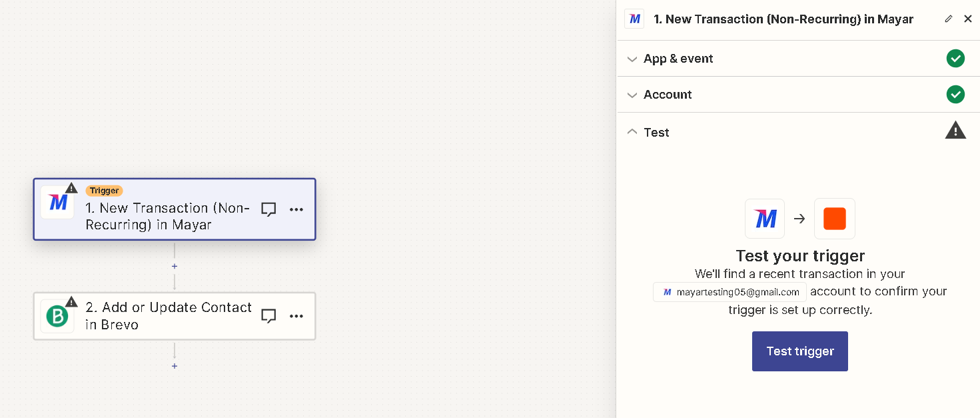Close the step configuration panel
This screenshot has width=980, height=418.
968,19
